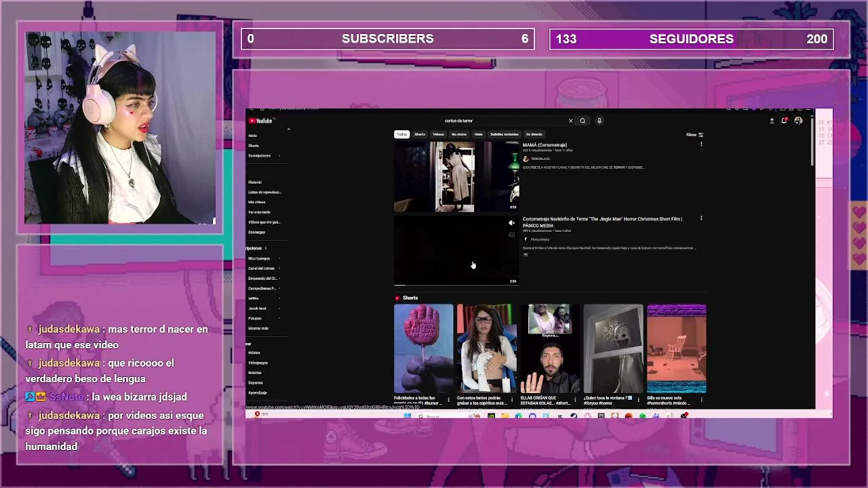Select the Videos filter chip
This screenshot has width=868, height=488.
(438, 134)
